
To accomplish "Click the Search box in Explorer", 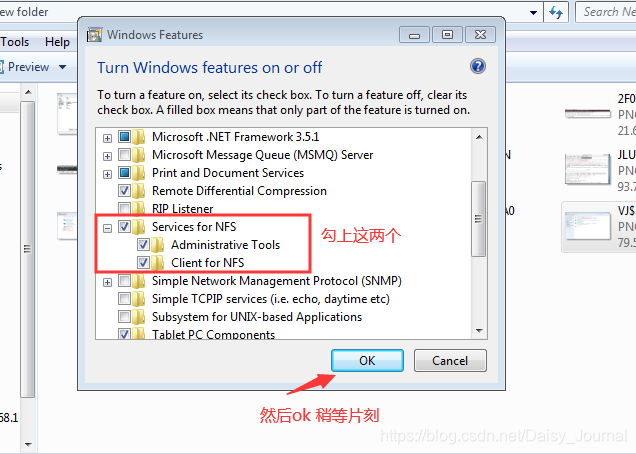I will click(x=606, y=12).
